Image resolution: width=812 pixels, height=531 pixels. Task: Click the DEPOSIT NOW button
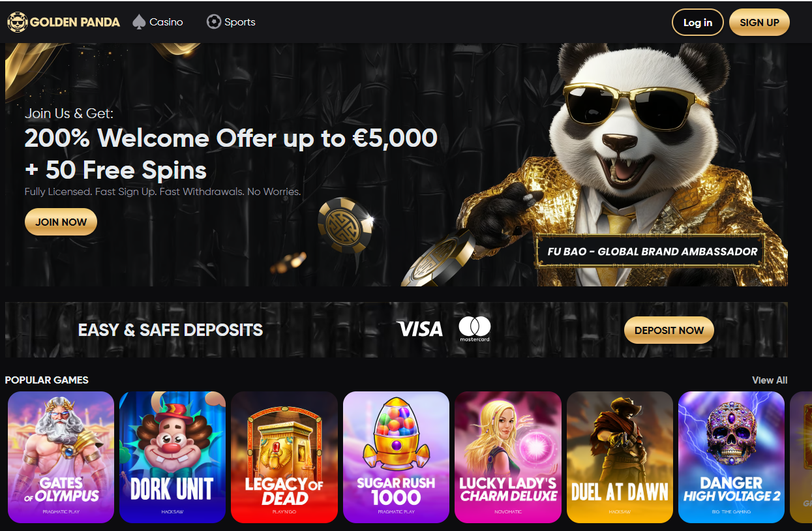[669, 330]
